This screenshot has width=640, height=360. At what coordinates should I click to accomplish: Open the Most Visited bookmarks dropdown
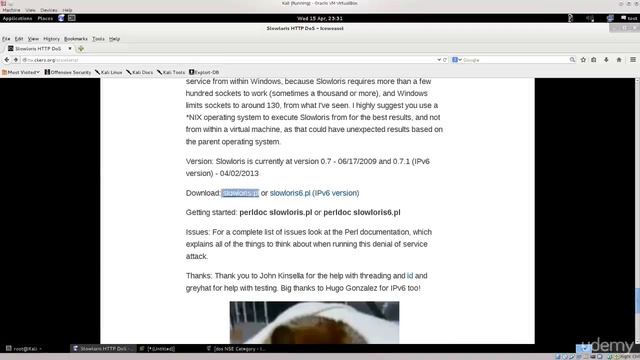coord(21,72)
